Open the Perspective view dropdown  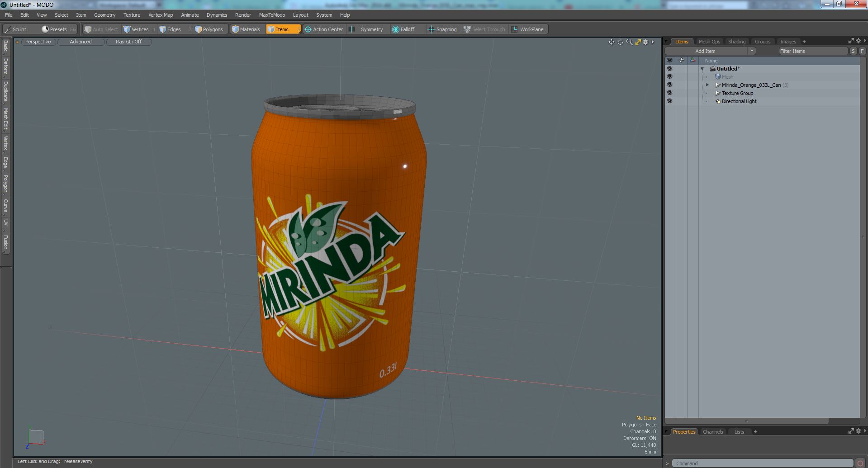point(38,42)
